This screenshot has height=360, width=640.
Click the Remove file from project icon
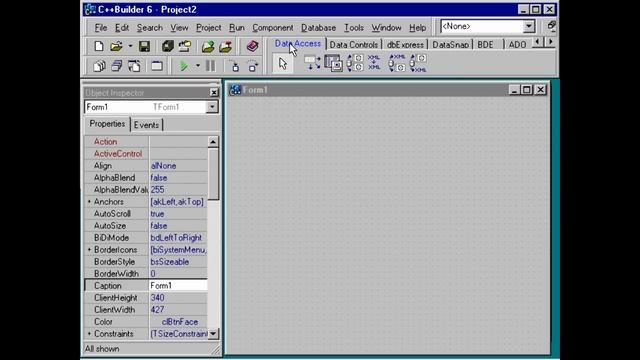(x=225, y=46)
